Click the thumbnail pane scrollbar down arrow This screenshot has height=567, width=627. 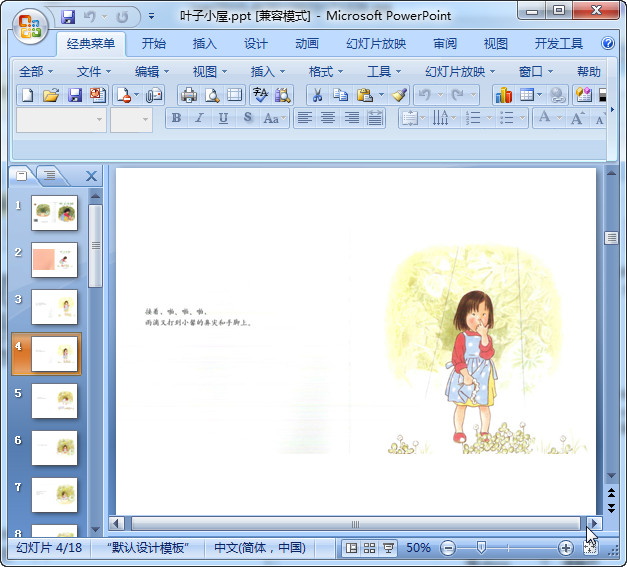pos(95,530)
